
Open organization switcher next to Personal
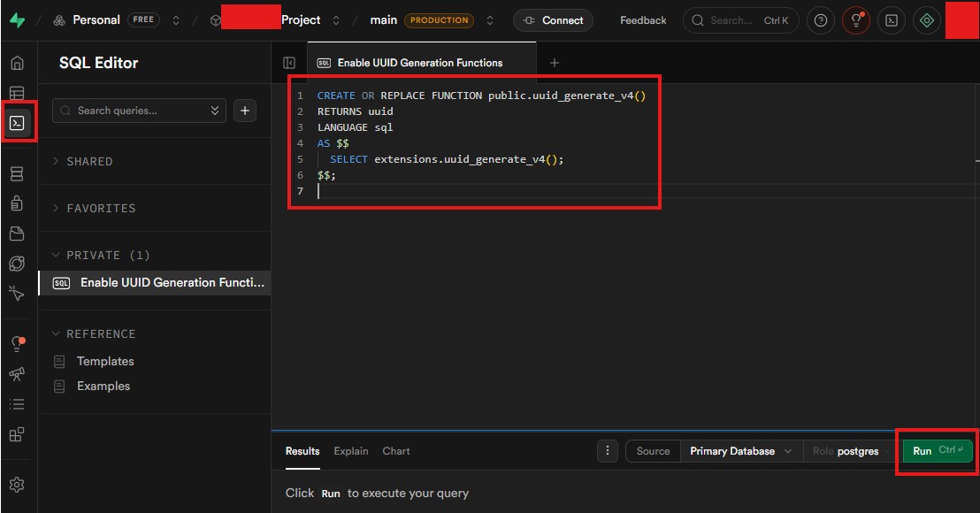tap(176, 20)
